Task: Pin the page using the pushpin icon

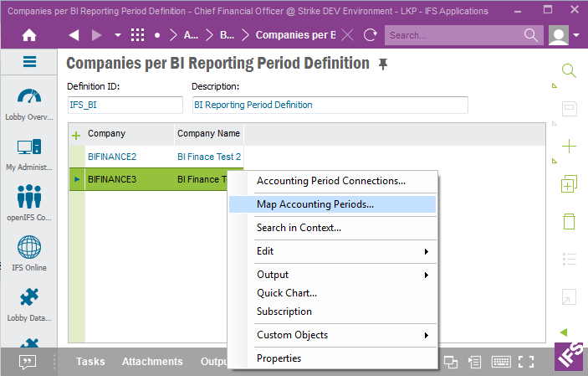Action: click(x=383, y=64)
